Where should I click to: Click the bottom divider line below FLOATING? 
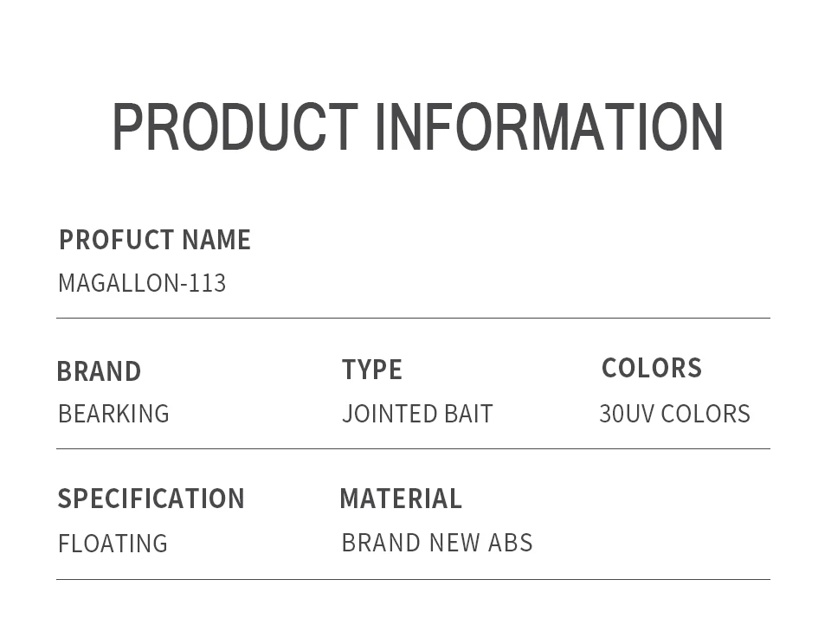413,579
